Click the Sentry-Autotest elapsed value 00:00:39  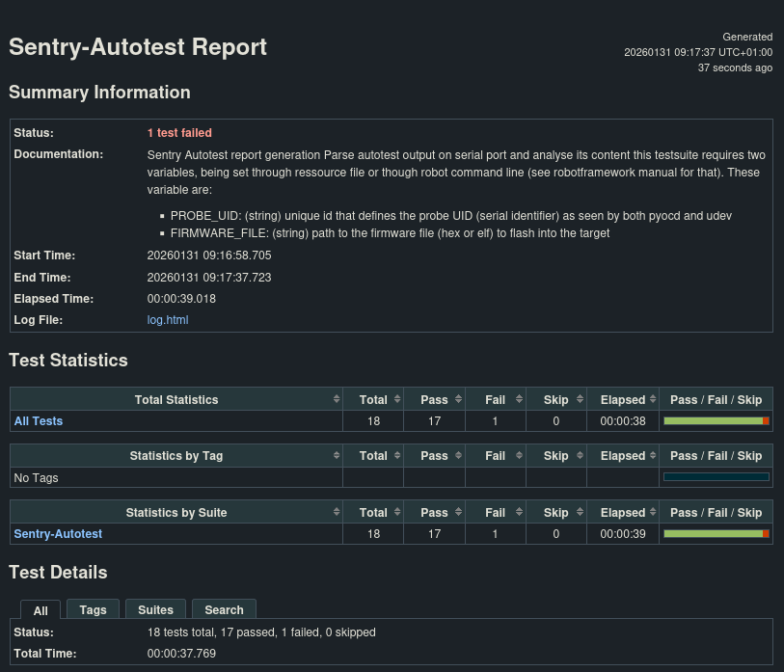(623, 534)
